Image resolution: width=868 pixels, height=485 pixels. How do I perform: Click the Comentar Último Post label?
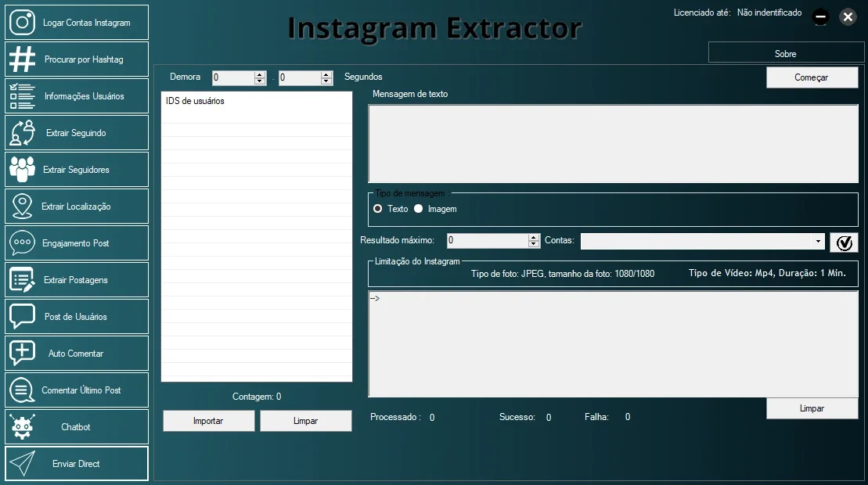(x=81, y=390)
